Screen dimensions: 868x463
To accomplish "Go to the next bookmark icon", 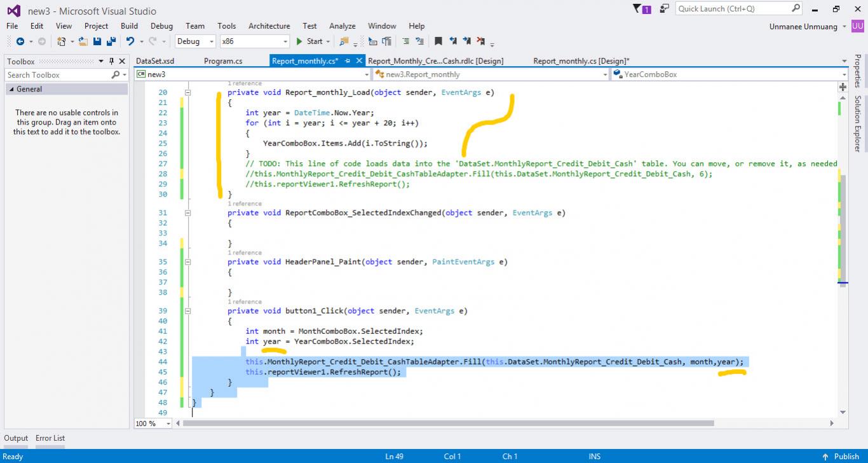I will tap(467, 41).
